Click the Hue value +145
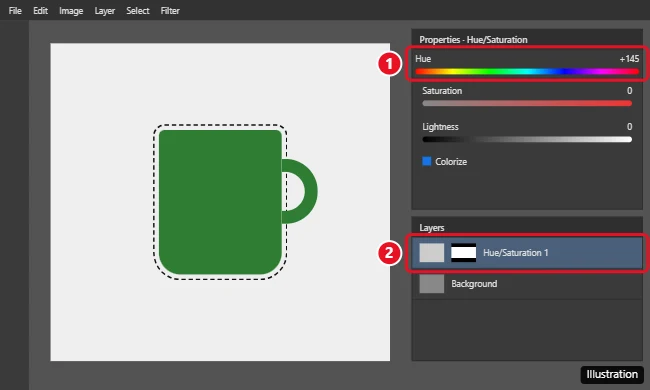 click(629, 59)
